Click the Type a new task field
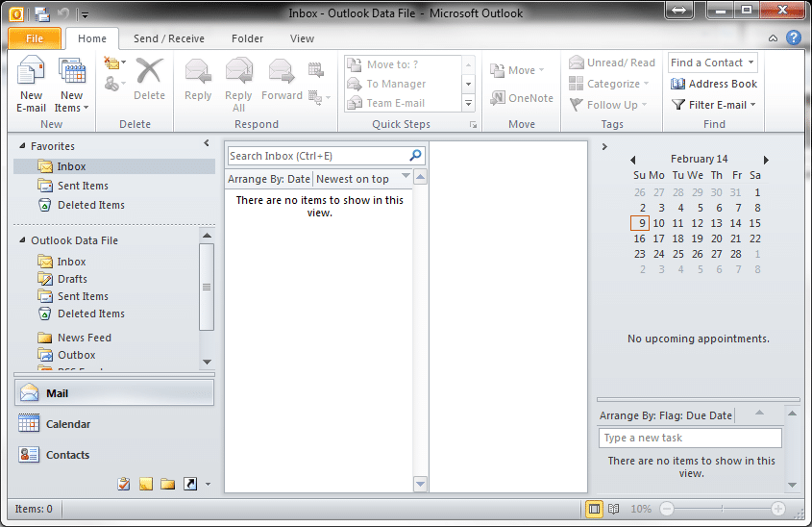 click(690, 438)
